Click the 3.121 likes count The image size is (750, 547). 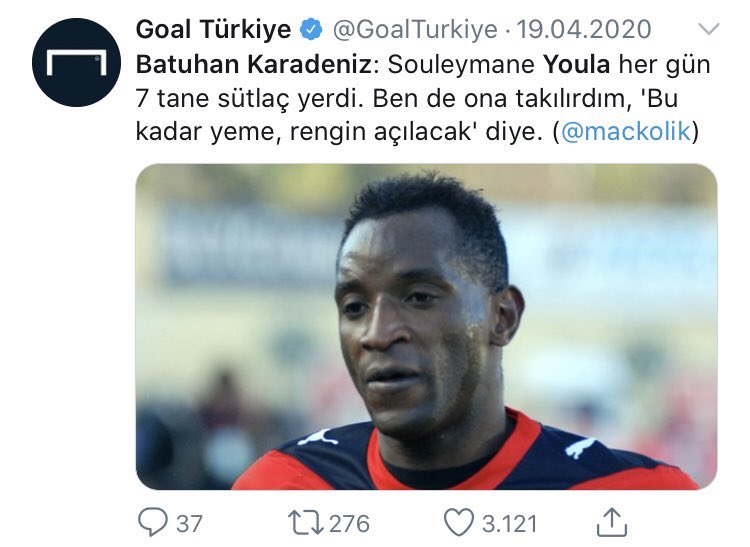click(509, 524)
